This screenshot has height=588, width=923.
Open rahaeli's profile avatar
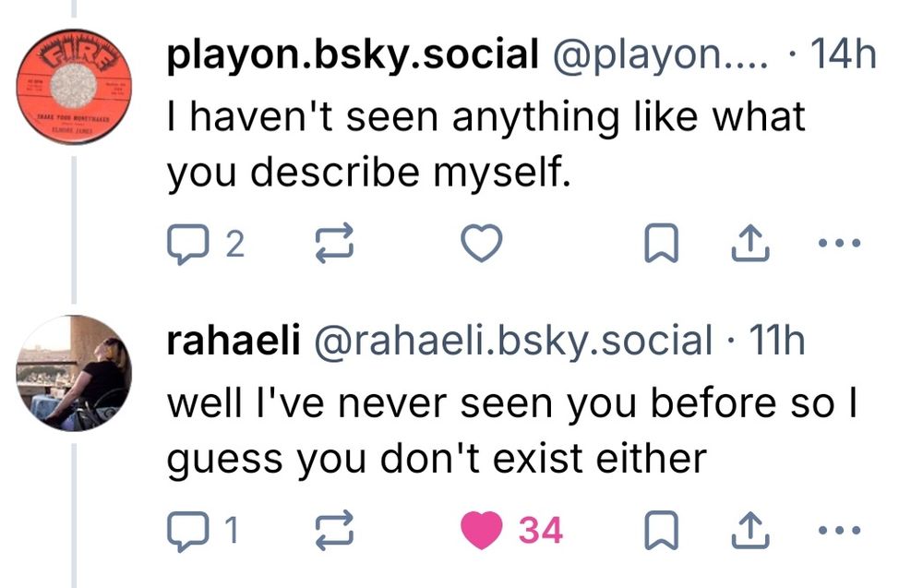[74, 373]
